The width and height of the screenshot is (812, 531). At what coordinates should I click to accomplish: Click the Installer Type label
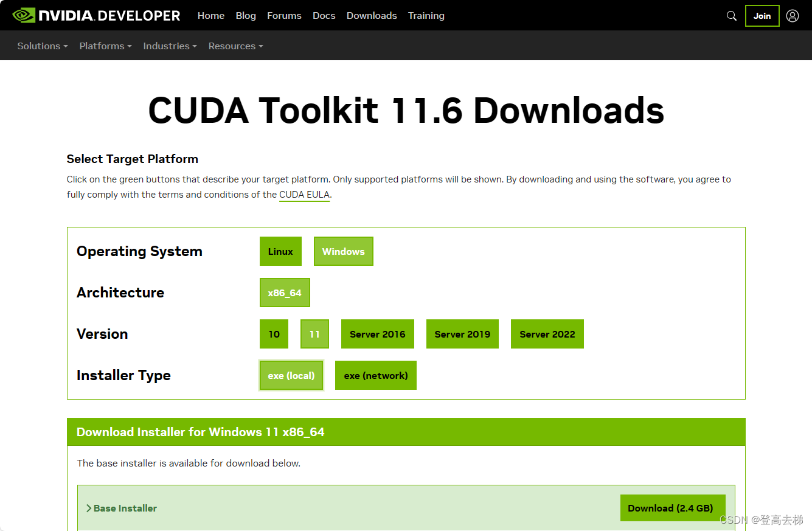pos(123,375)
